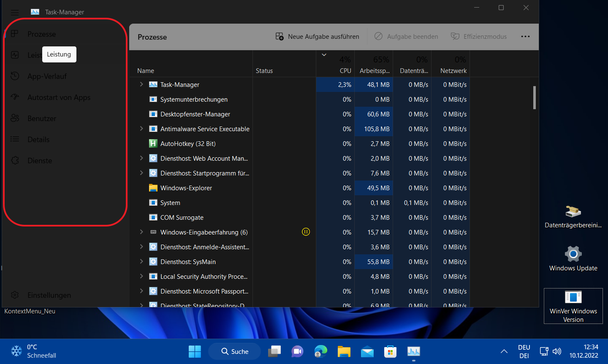
Task: Open WinVer Windows Version desktop shortcut
Action: point(573,306)
